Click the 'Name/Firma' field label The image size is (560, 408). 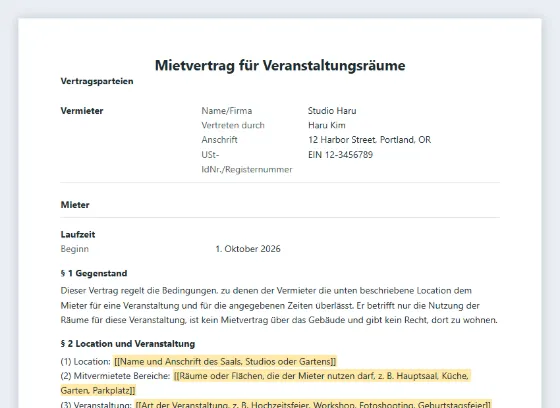point(226,111)
